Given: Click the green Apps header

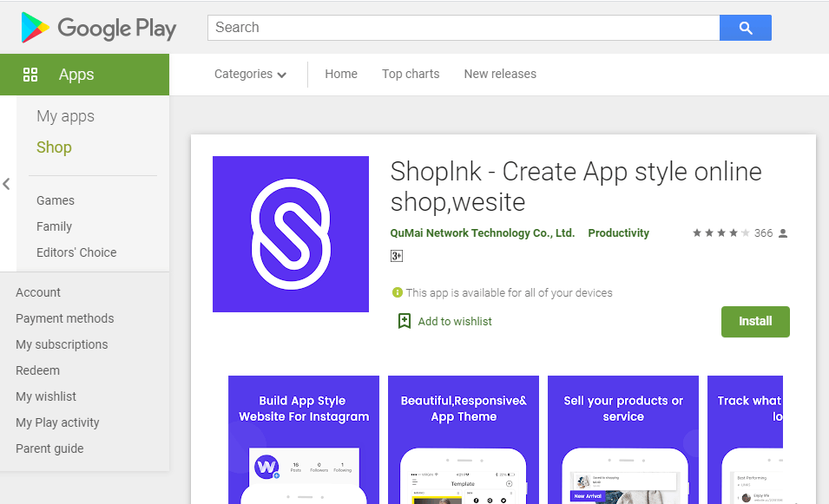Looking at the screenshot, I should click(84, 75).
